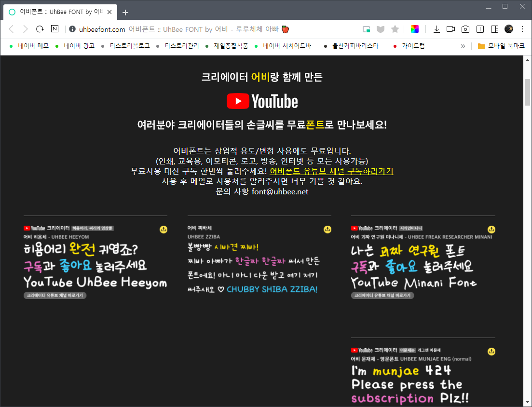Viewport: 532px width, 407px height.
Task: Open the browser three-dot menu
Action: pyautogui.click(x=522, y=29)
